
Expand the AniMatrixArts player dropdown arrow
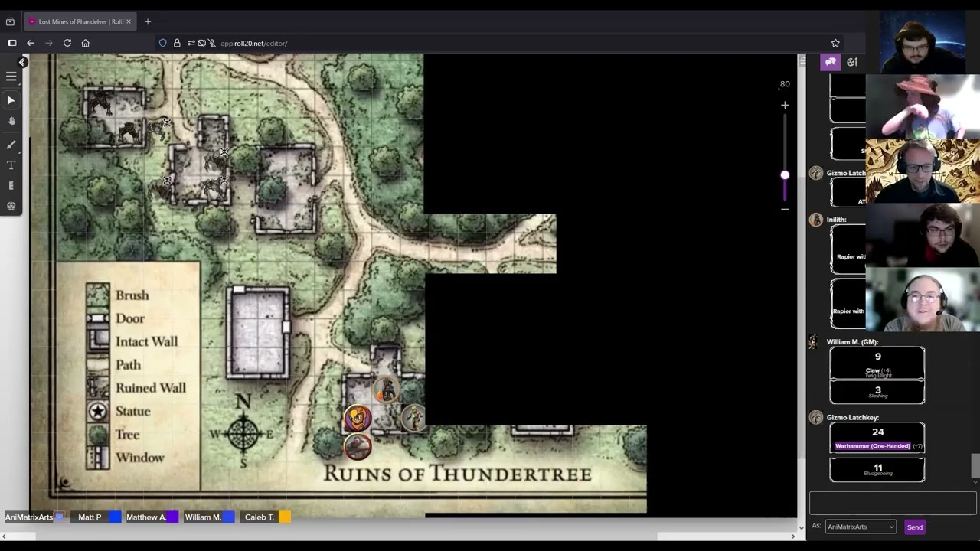pos(60,517)
